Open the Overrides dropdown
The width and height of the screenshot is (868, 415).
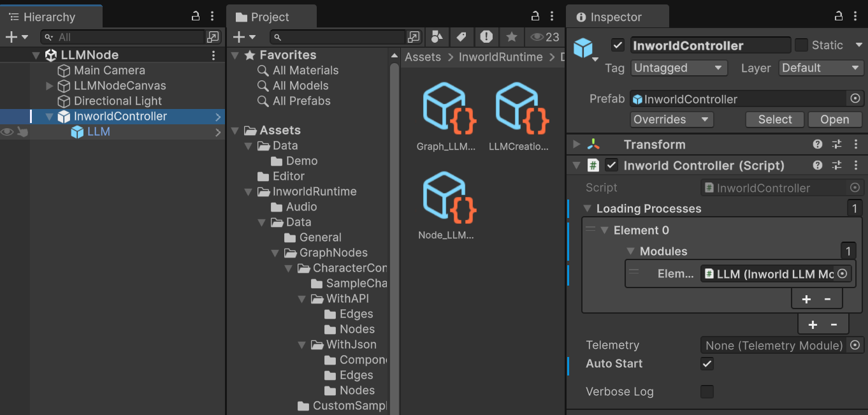[x=672, y=119]
